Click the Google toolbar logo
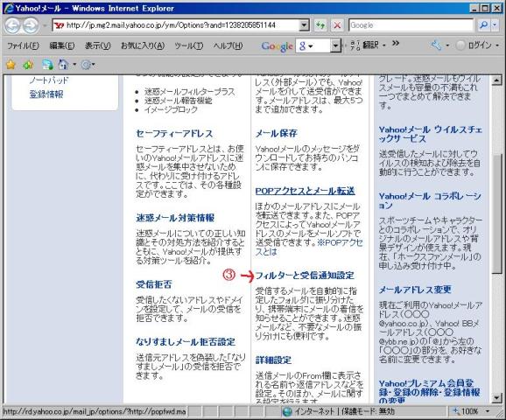506x420 pixels. (x=277, y=46)
